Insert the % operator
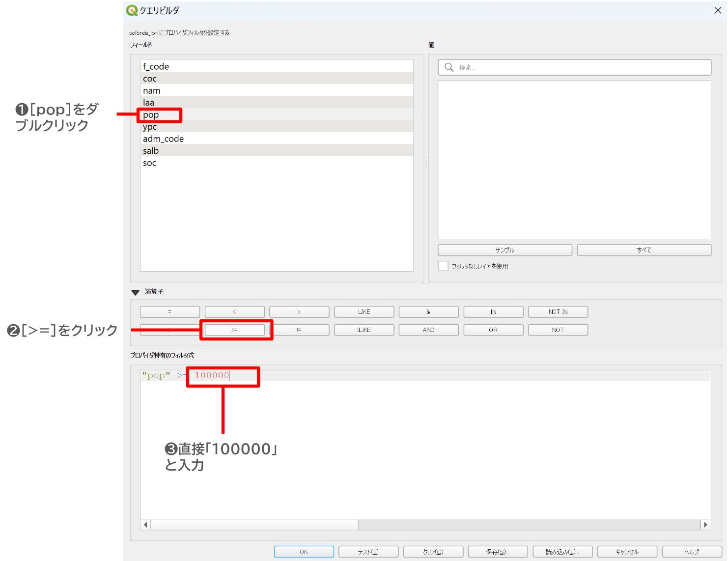Viewport: 728px width, 561px height. (429, 312)
